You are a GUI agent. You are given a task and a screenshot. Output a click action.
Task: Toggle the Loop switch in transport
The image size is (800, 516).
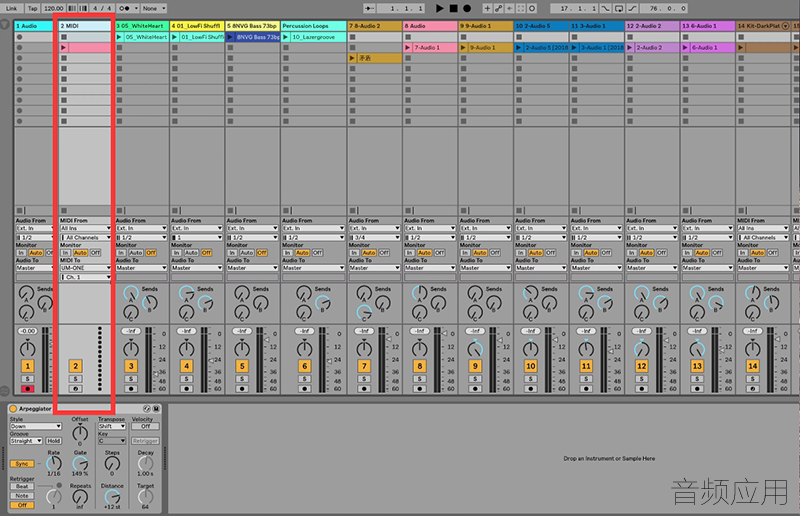(618, 8)
